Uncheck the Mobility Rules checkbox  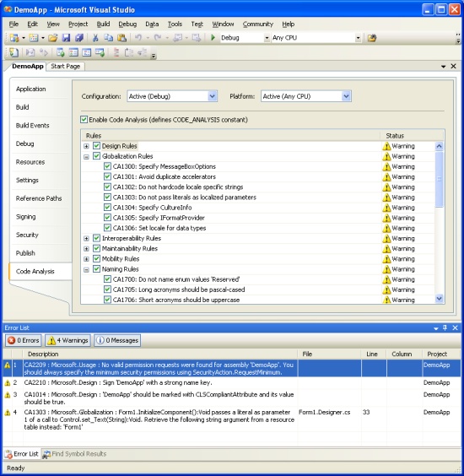point(96,258)
